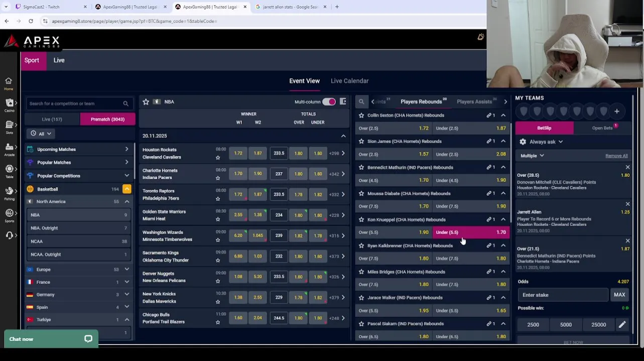This screenshot has height=361, width=644.
Task: Select the BetSlip tab
Action: [x=544, y=128]
